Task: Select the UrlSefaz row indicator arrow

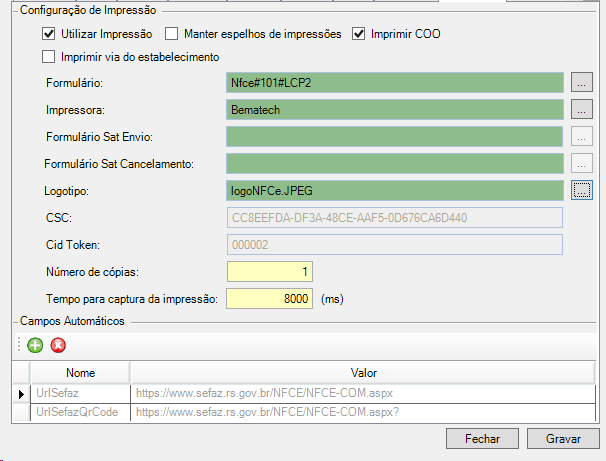Action: 21,394
